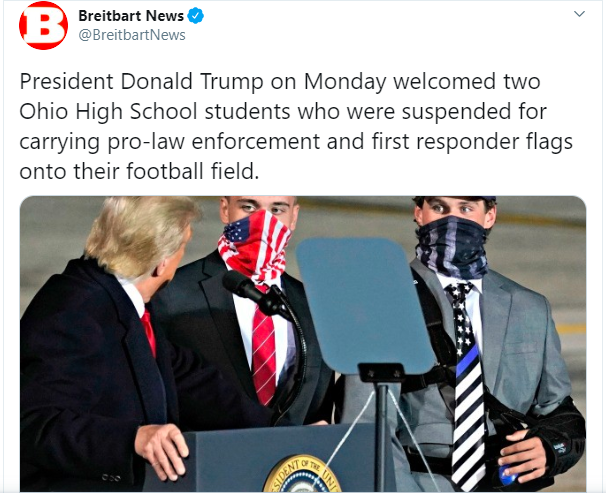Open the Breitbart News display name link
The image size is (606, 493).
click(131, 16)
